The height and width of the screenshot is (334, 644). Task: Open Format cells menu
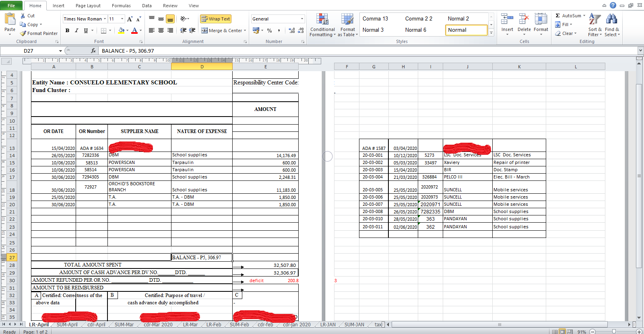tap(541, 24)
